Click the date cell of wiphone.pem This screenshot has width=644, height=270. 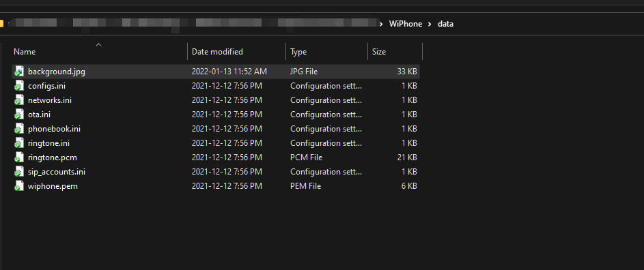pos(227,186)
